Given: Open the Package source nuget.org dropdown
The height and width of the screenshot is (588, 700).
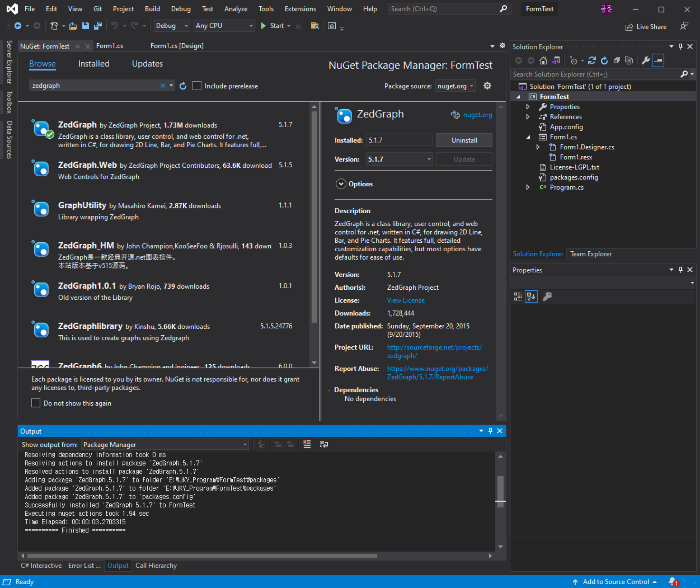Looking at the screenshot, I should tap(455, 86).
